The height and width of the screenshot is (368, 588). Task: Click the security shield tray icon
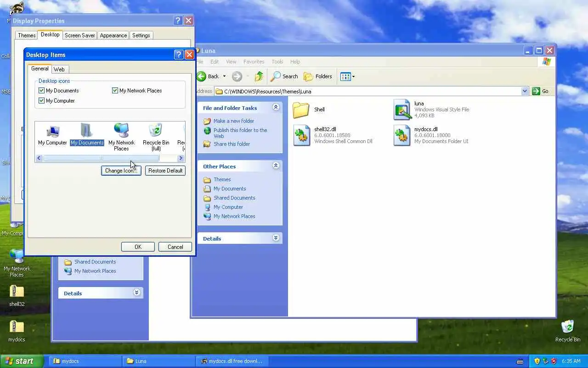[x=537, y=361]
